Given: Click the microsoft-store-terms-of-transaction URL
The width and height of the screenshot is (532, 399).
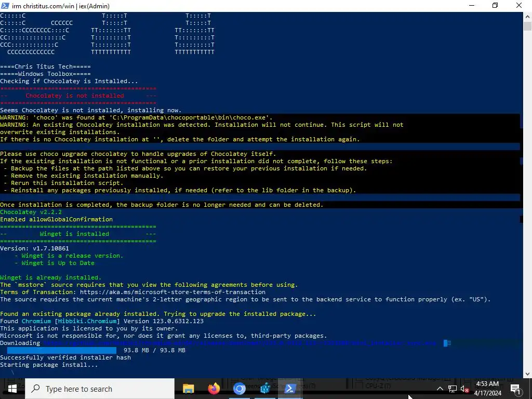Looking at the screenshot, I should pos(172,292).
